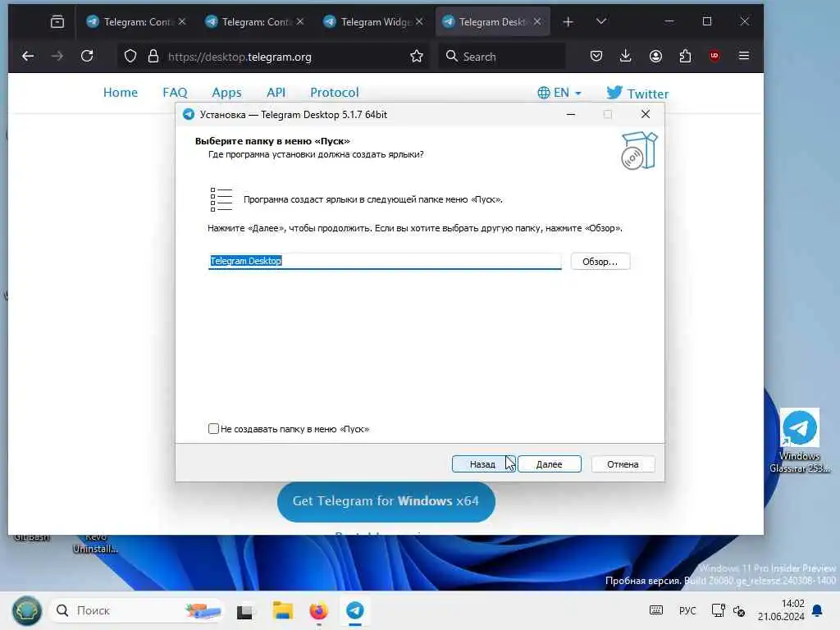Open the Twitter link

coord(637,94)
